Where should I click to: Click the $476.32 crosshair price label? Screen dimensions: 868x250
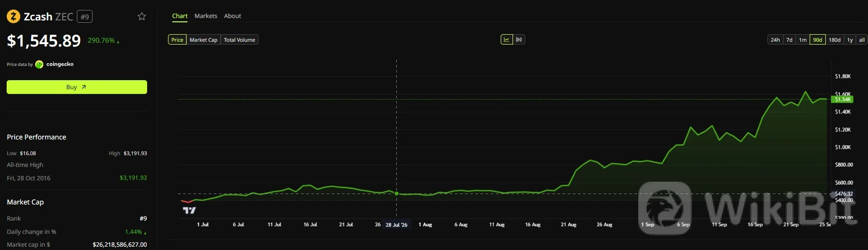(x=844, y=194)
